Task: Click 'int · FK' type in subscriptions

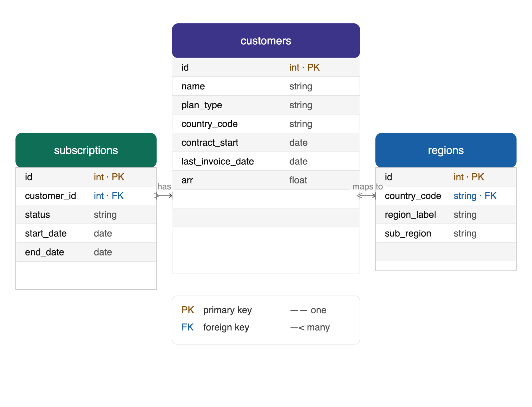Action: tap(109, 196)
